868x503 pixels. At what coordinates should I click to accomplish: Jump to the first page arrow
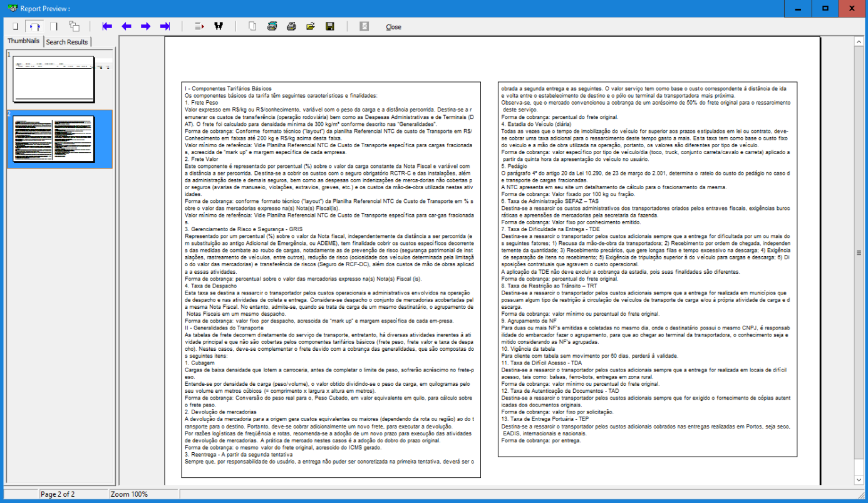coord(107,26)
